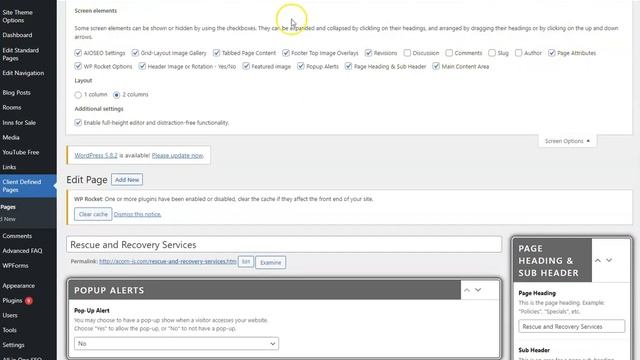The width and height of the screenshot is (640, 360).
Task: Move Page Heading & Sub Header panel down
Action: pyautogui.click(x=609, y=260)
